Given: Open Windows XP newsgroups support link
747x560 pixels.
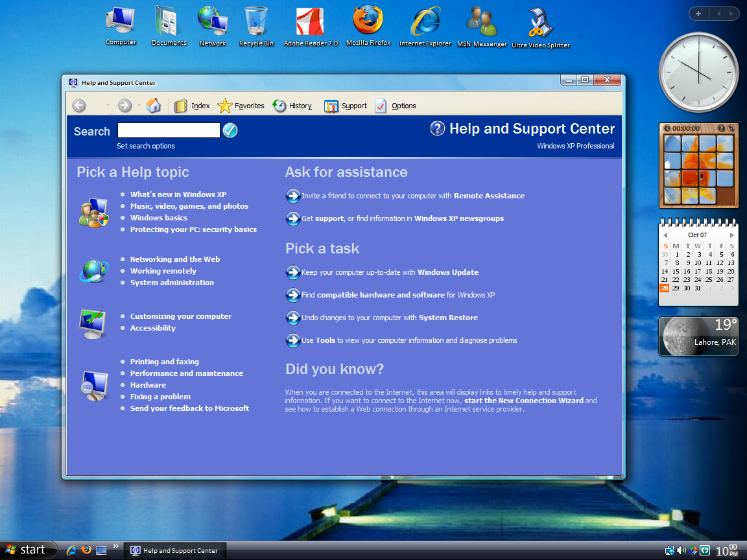Looking at the screenshot, I should pos(459,218).
